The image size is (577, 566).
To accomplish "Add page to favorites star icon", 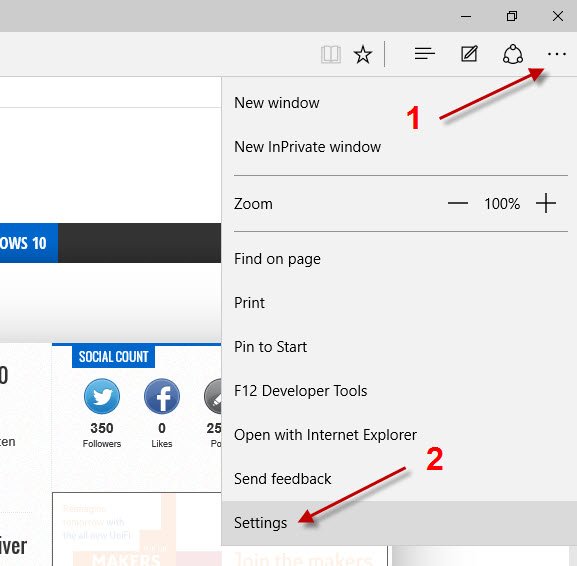I will point(362,54).
